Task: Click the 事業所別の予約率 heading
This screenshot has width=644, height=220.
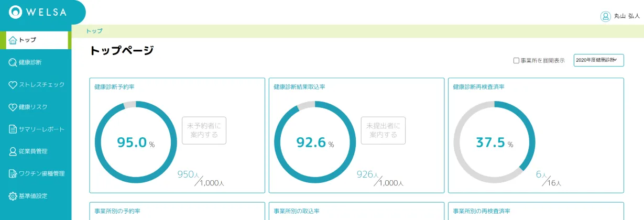Action: [117, 211]
